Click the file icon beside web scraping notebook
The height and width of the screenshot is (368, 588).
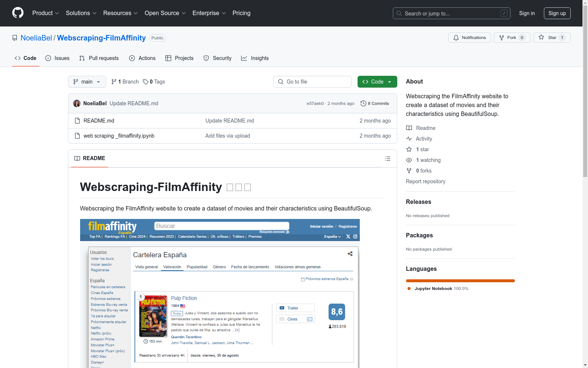[77, 136]
